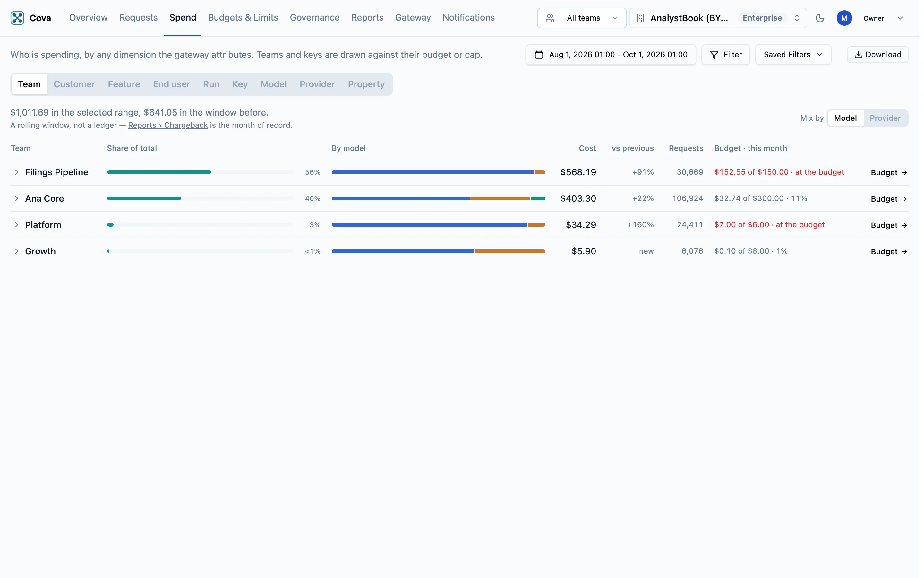The height and width of the screenshot is (578, 924).
Task: Switch to the Governance tab
Action: 314,18
